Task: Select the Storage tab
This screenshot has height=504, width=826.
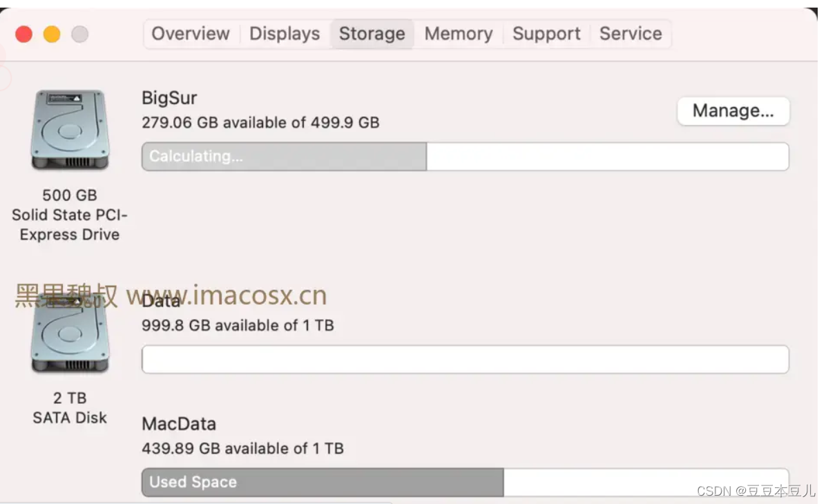Action: point(372,34)
